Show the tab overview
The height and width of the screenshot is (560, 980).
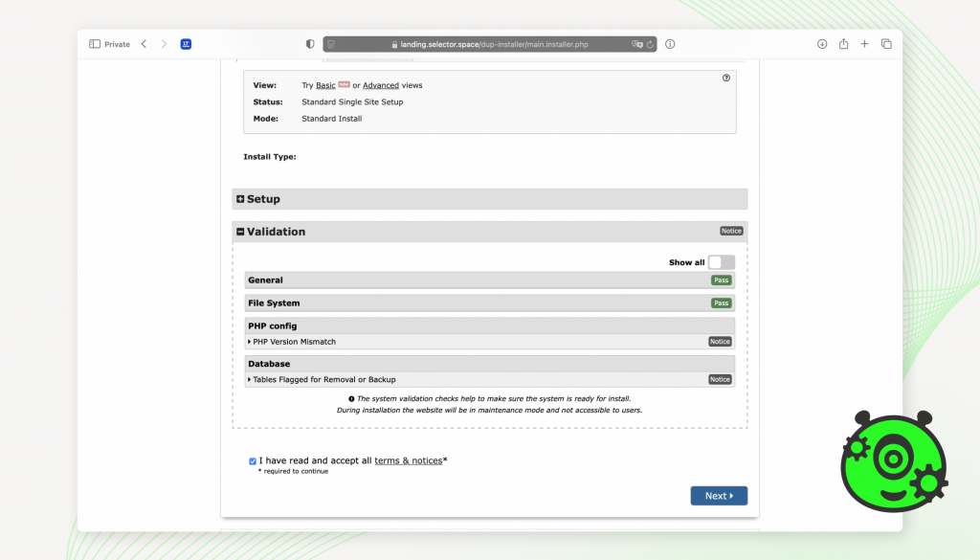pos(886,44)
